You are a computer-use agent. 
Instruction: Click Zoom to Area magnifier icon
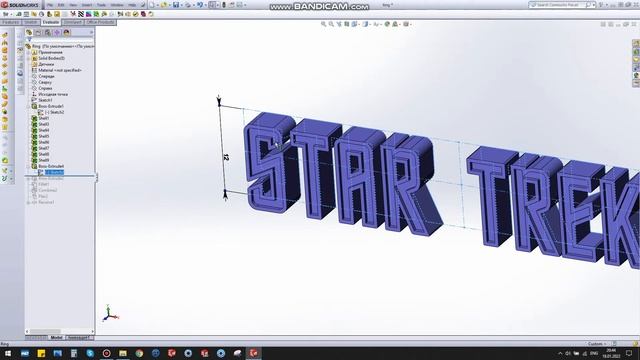[331, 24]
